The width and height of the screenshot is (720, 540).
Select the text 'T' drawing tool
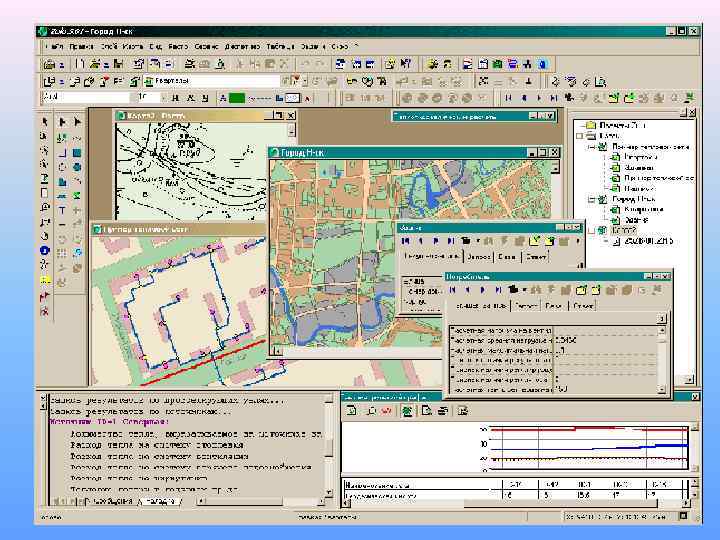[x=62, y=211]
